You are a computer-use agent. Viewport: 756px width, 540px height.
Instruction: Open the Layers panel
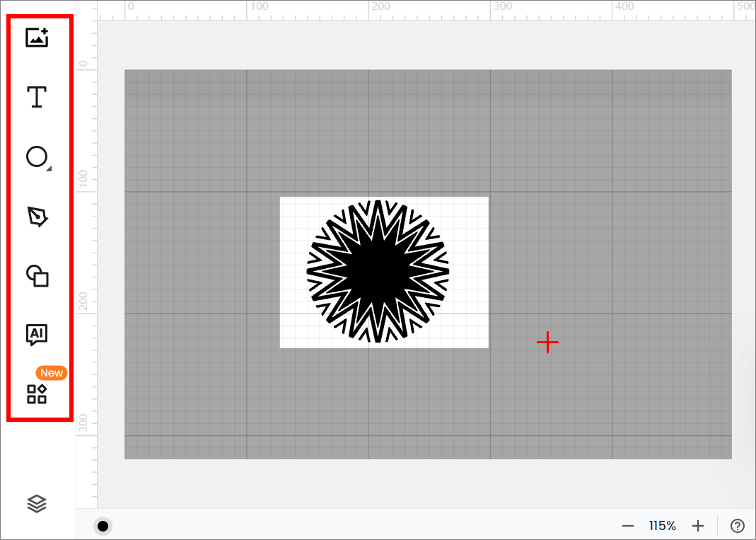(x=37, y=503)
